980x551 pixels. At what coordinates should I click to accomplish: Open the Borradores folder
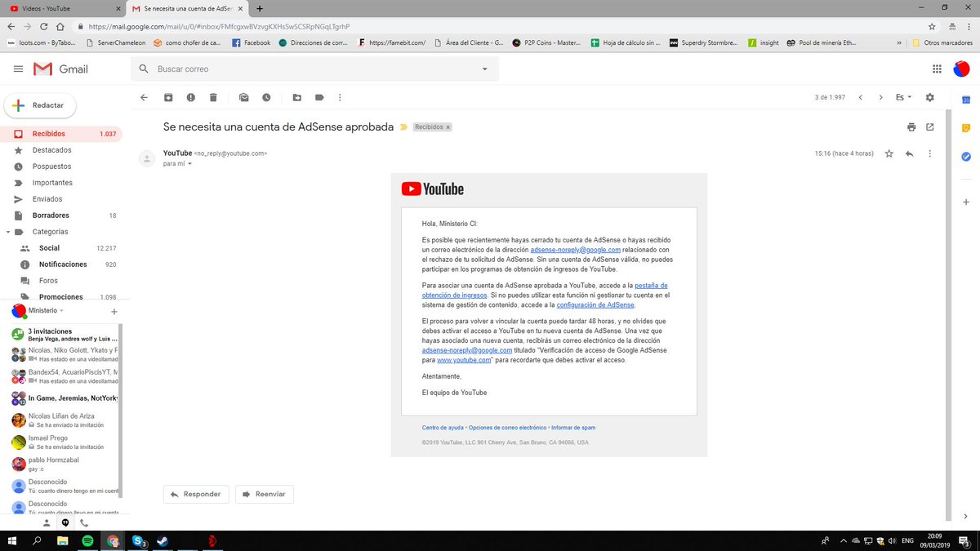tap(62, 216)
